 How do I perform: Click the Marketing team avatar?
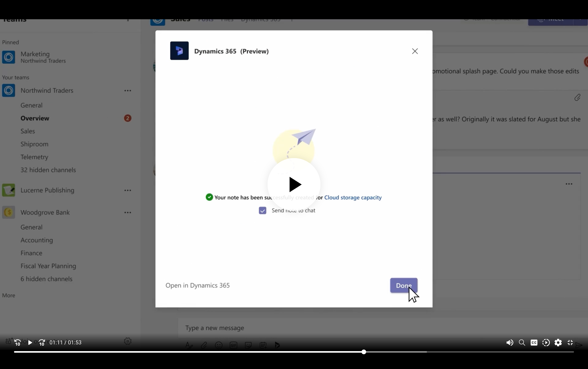[x=9, y=57]
